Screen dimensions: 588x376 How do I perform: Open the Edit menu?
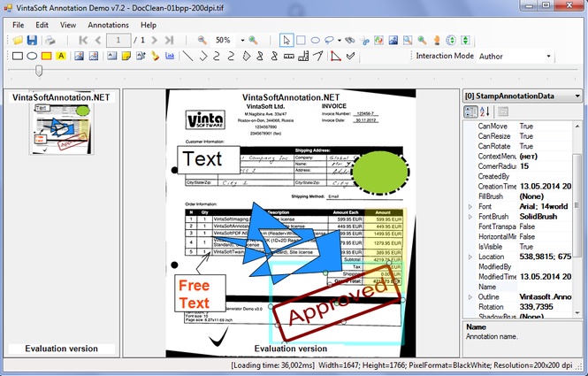click(x=42, y=25)
